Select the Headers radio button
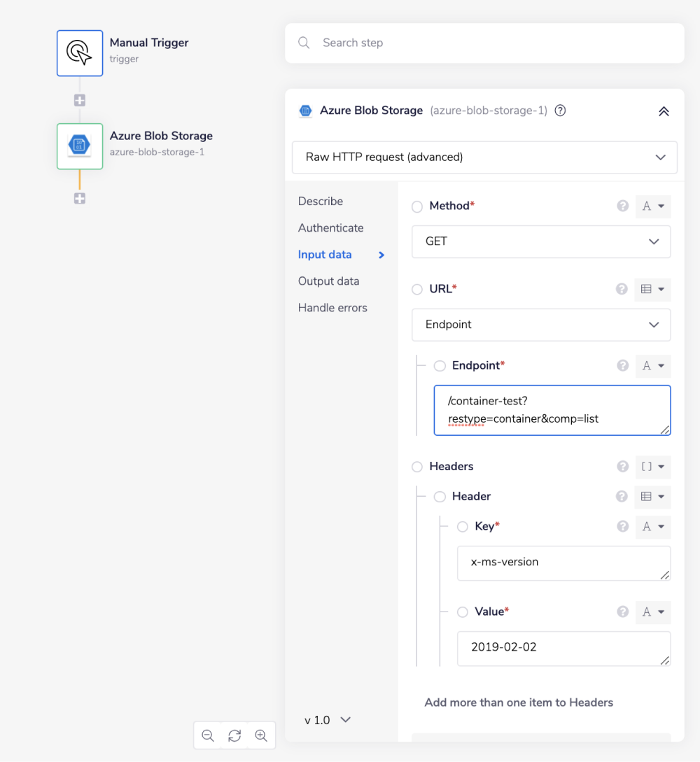This screenshot has width=700, height=762. coord(417,467)
